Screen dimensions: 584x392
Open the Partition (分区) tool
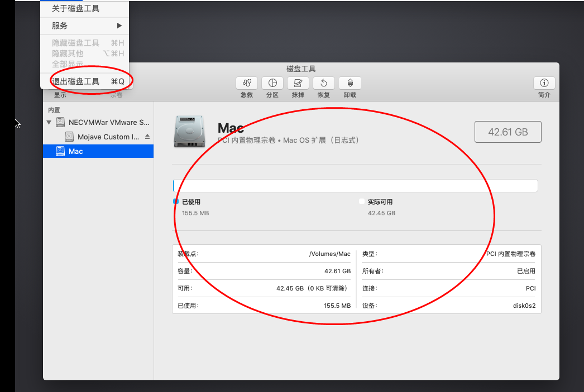272,83
